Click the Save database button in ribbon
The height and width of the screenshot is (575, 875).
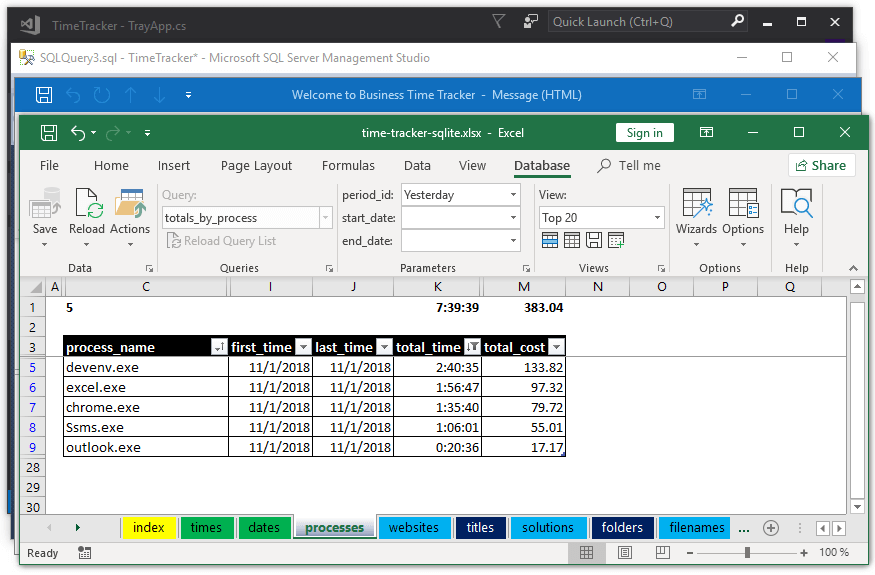coord(45,218)
